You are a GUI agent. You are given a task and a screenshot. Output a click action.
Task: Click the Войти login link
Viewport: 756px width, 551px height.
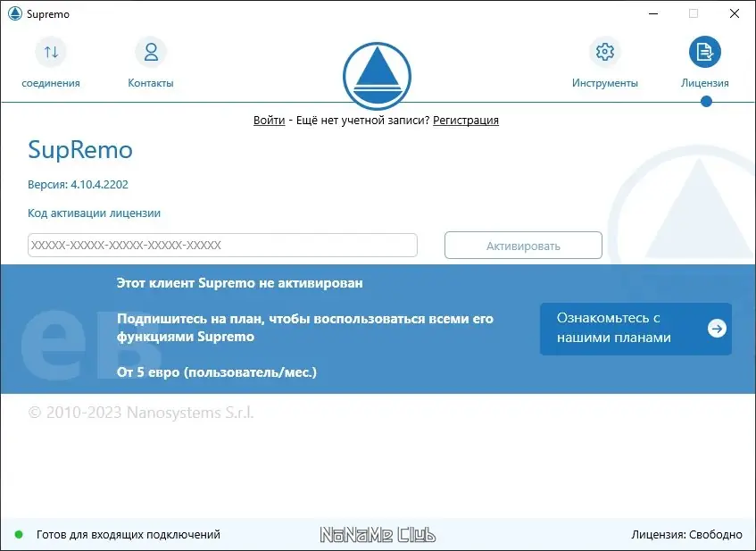269,121
